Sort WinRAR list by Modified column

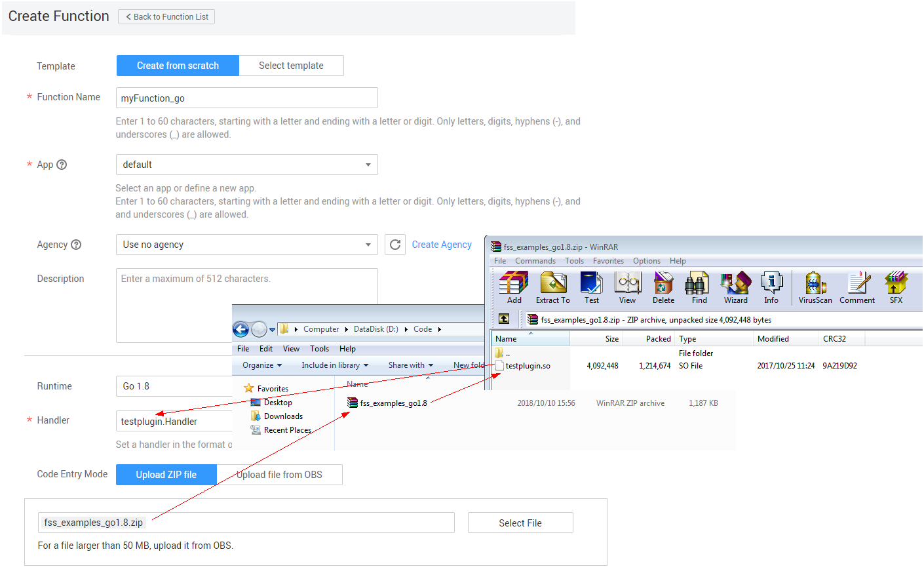click(x=786, y=339)
